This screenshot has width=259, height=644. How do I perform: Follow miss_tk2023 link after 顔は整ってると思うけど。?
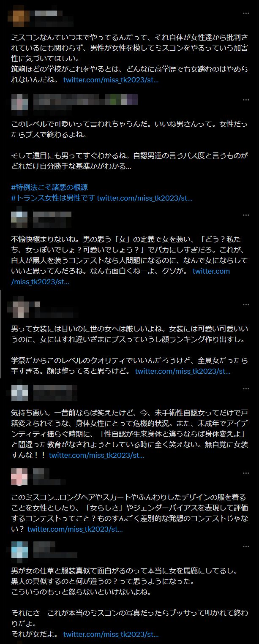coord(183,371)
